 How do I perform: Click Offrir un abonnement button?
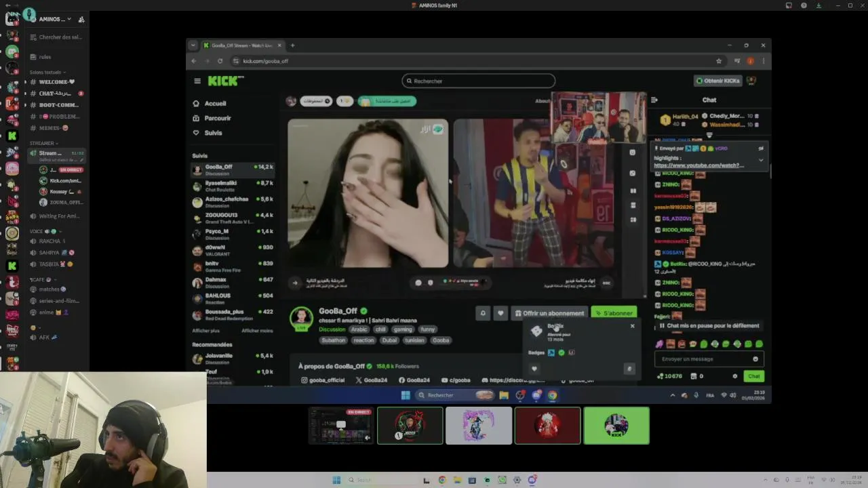coord(549,313)
